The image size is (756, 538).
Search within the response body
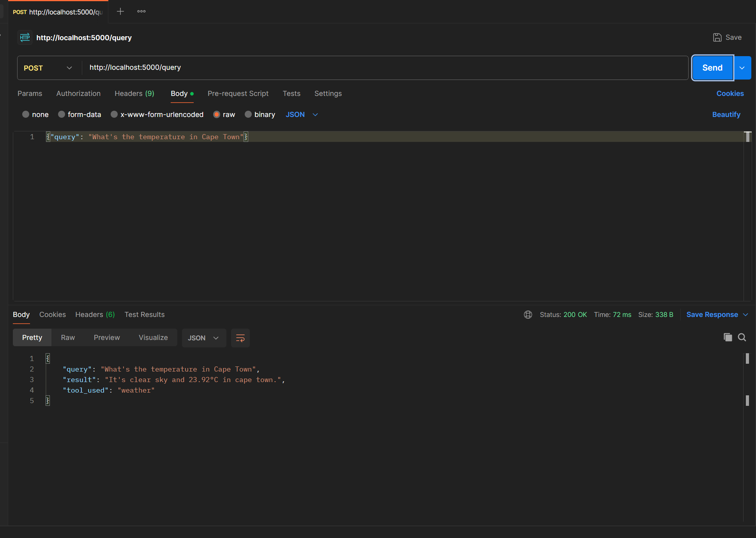tap(742, 337)
